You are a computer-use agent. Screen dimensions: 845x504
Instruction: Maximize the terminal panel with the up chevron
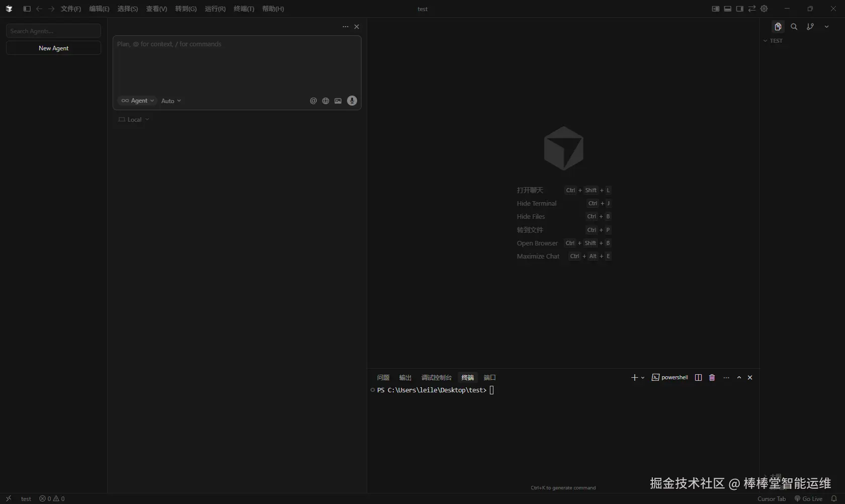[x=739, y=377]
